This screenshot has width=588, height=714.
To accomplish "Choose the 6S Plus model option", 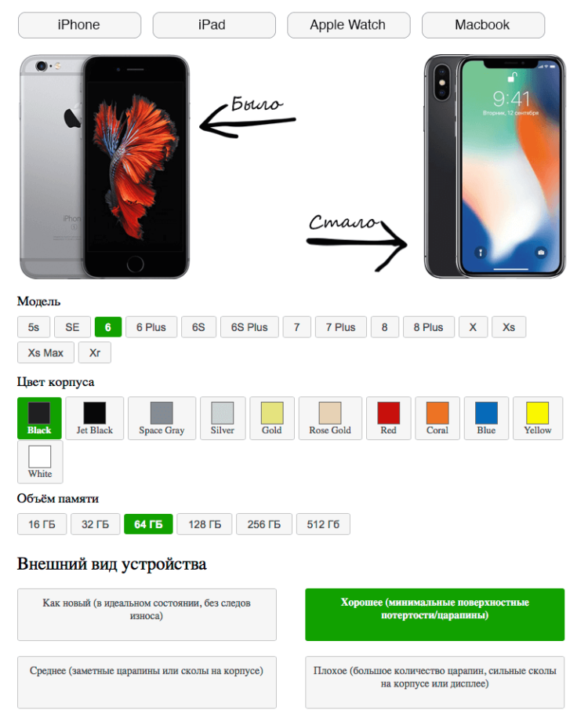I will coord(249,327).
